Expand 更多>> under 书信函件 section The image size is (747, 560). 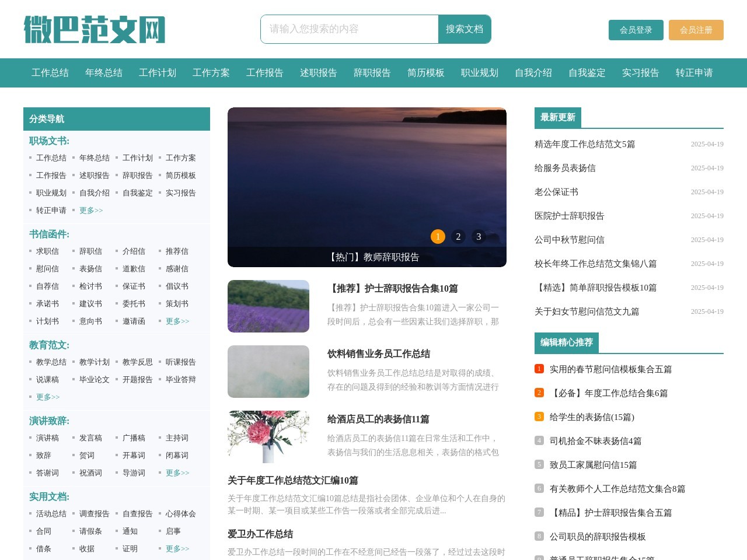pyautogui.click(x=177, y=321)
